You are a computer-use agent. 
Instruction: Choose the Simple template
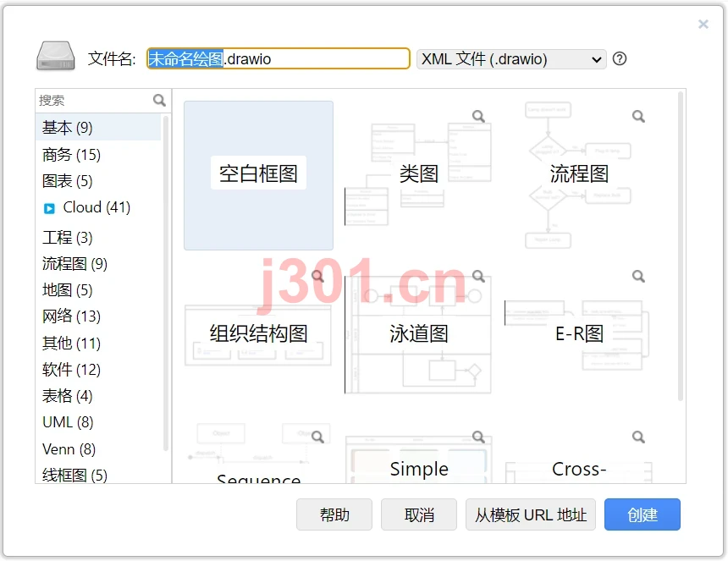419,453
